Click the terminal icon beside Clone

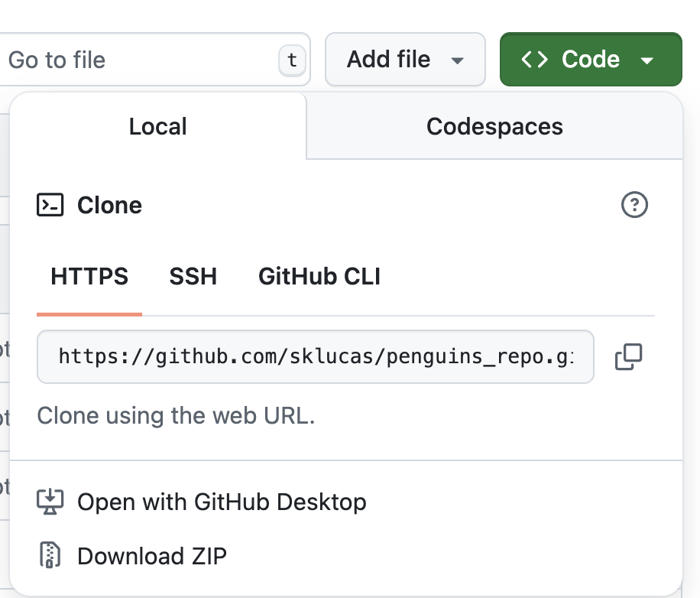50,205
